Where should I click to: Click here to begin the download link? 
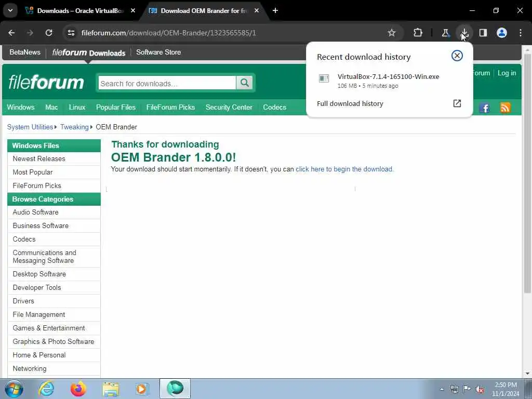[x=344, y=169]
